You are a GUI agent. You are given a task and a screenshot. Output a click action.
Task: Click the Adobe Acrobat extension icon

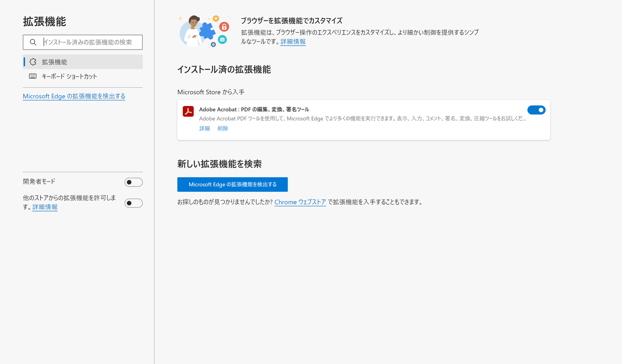point(188,111)
